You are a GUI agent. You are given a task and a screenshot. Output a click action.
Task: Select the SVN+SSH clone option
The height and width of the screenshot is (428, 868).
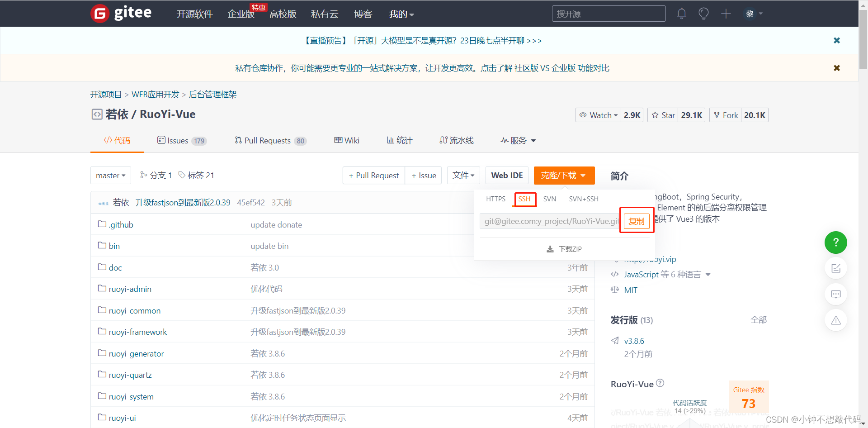584,199
